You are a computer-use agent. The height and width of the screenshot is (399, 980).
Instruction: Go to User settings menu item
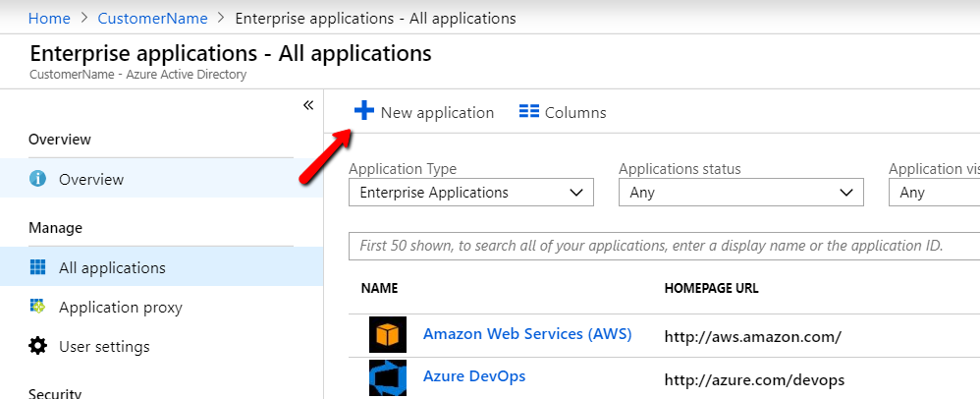pos(104,346)
